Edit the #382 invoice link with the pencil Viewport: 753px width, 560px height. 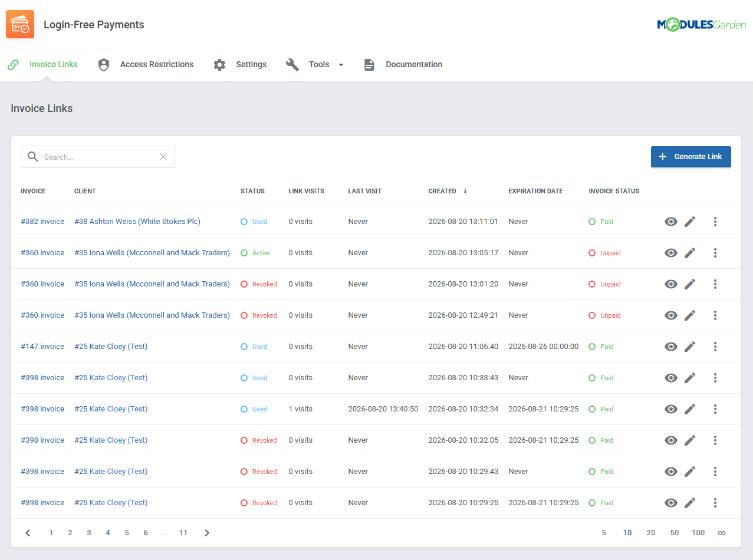tap(690, 222)
